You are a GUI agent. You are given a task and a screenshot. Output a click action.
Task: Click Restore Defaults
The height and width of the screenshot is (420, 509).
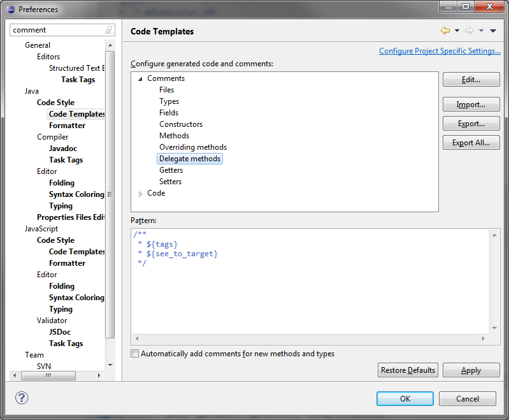click(408, 370)
